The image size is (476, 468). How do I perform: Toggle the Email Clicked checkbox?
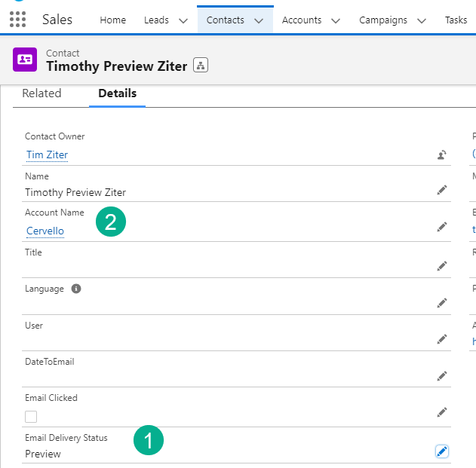click(31, 416)
